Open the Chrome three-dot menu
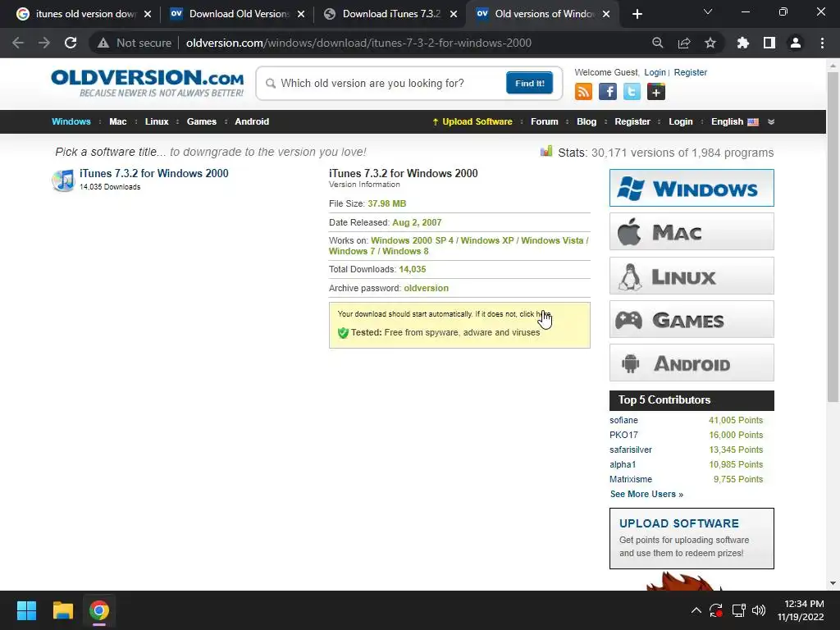The image size is (840, 630). [x=822, y=43]
